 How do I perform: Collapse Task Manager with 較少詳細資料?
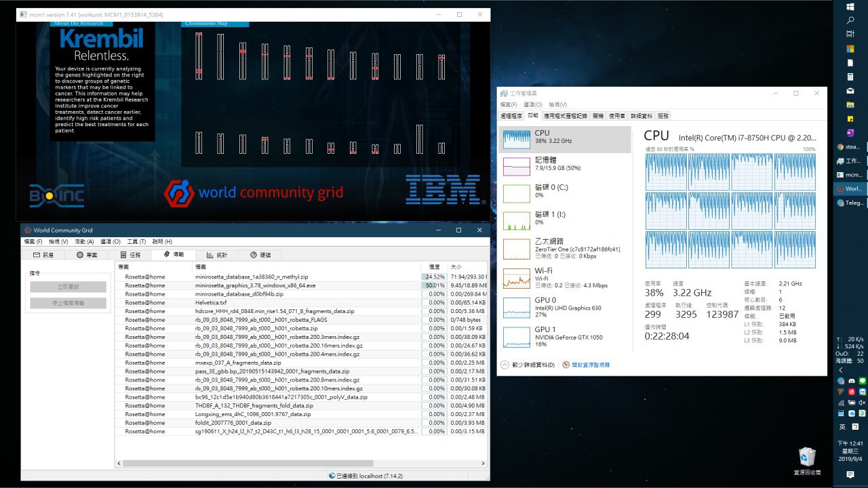pyautogui.click(x=528, y=365)
